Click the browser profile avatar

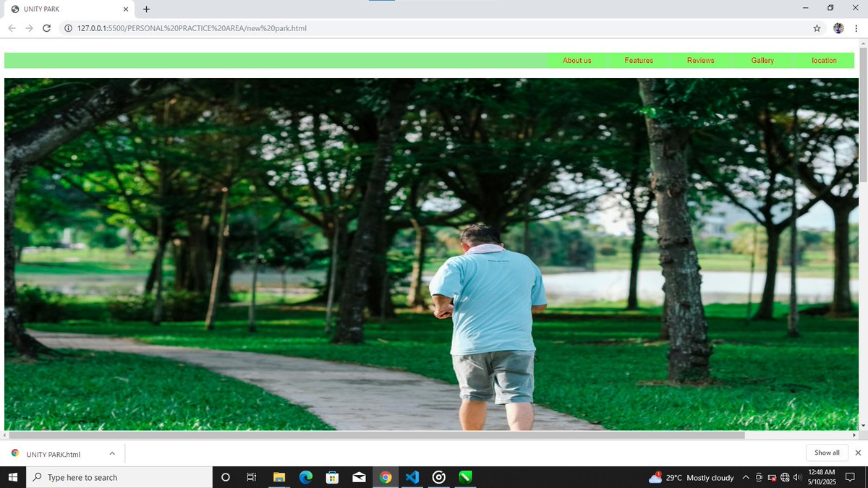click(838, 27)
